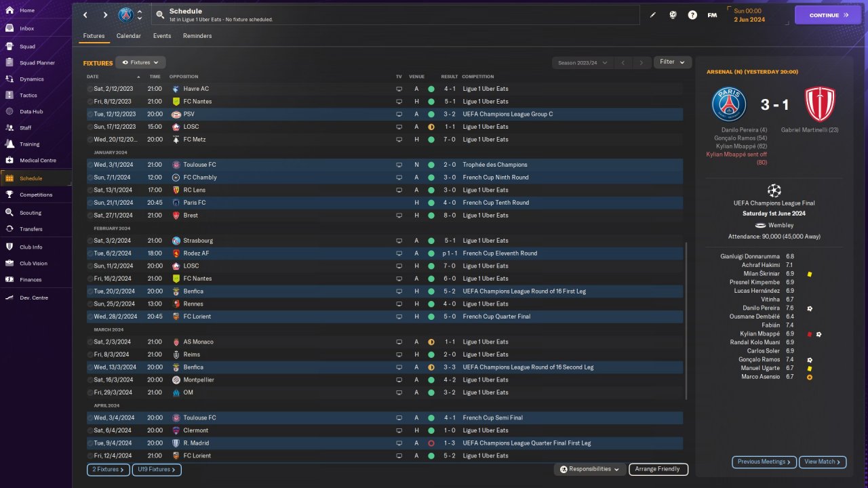Open the Rodez AF French Cup fixture
This screenshot has width=868, height=488.
point(384,253)
